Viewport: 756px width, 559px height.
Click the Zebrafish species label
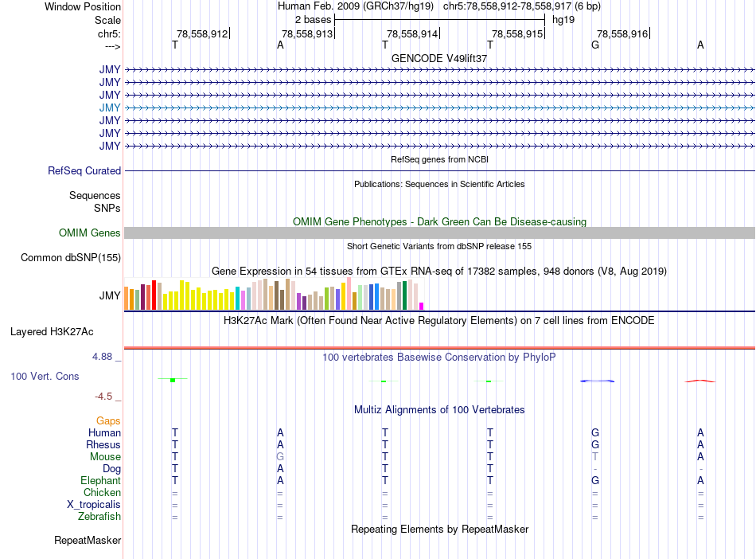point(99,517)
